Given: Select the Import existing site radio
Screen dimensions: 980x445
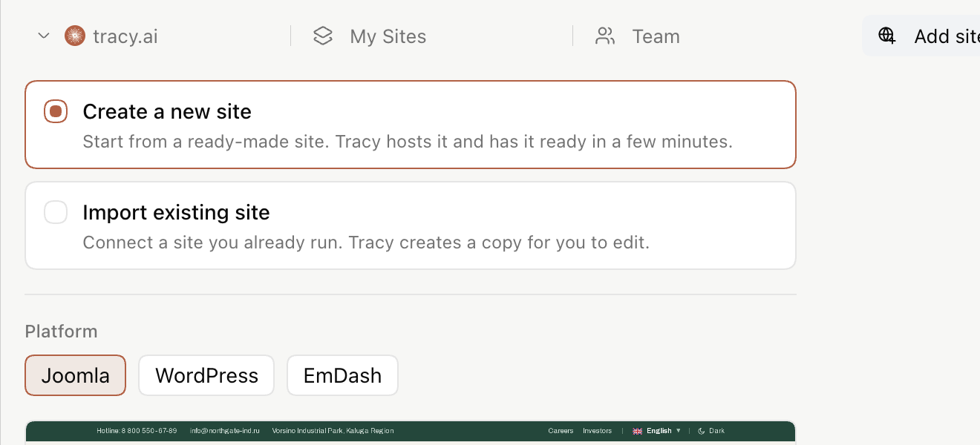Looking at the screenshot, I should [x=56, y=212].
